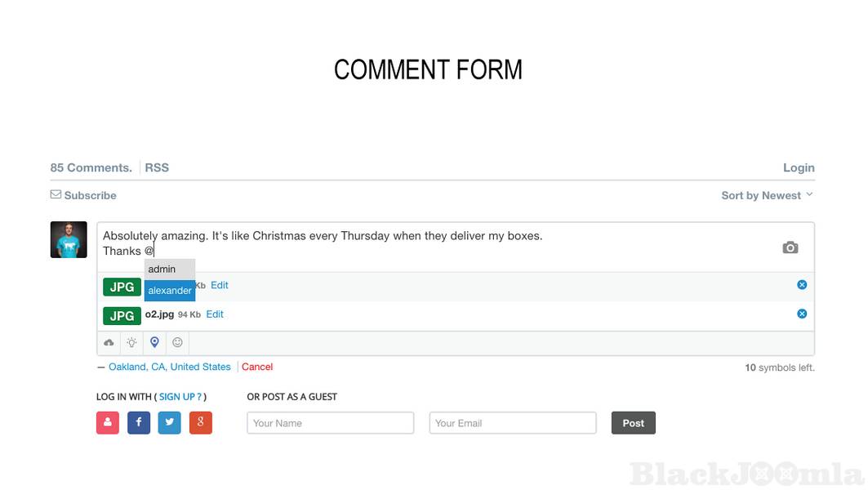Click the commenter avatar thumbnail
The width and height of the screenshot is (868, 490).
point(69,240)
